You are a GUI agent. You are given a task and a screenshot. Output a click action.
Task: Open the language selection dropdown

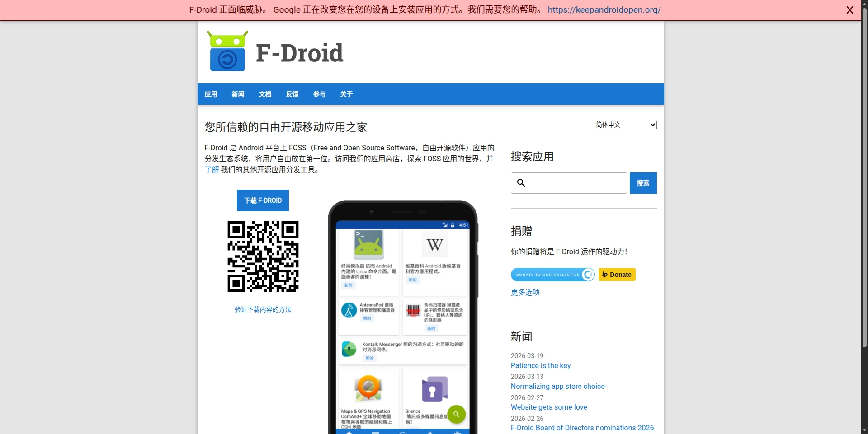pos(625,125)
